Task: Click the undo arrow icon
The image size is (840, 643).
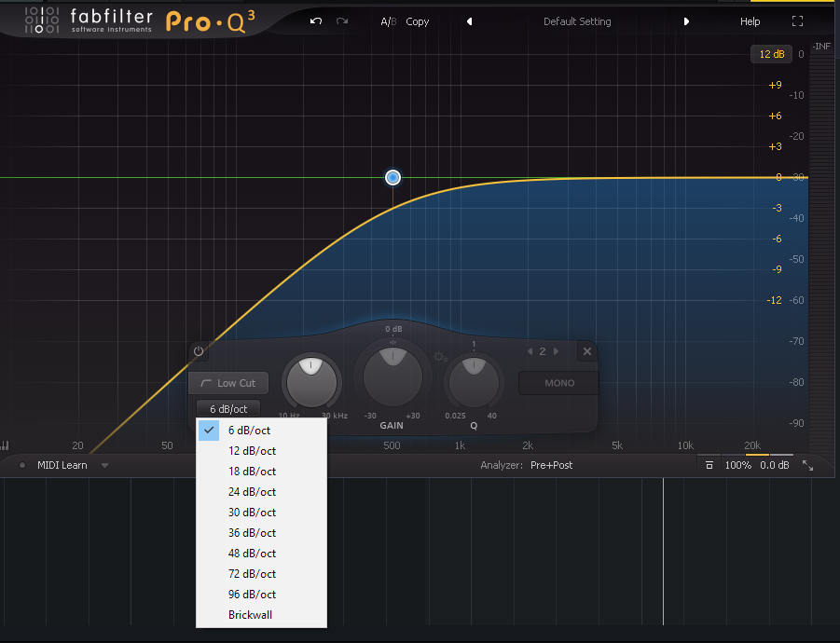Action: (316, 21)
